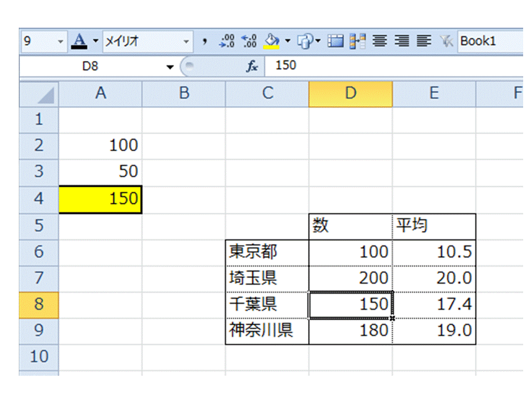532x399 pixels.
Task: Click the Book1 window title box
Action: (490, 42)
